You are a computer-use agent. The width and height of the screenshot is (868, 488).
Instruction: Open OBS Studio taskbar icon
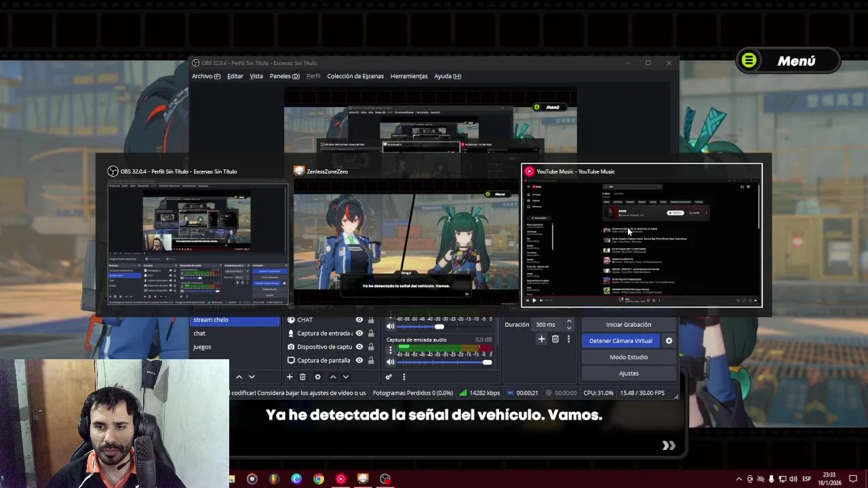[385, 479]
